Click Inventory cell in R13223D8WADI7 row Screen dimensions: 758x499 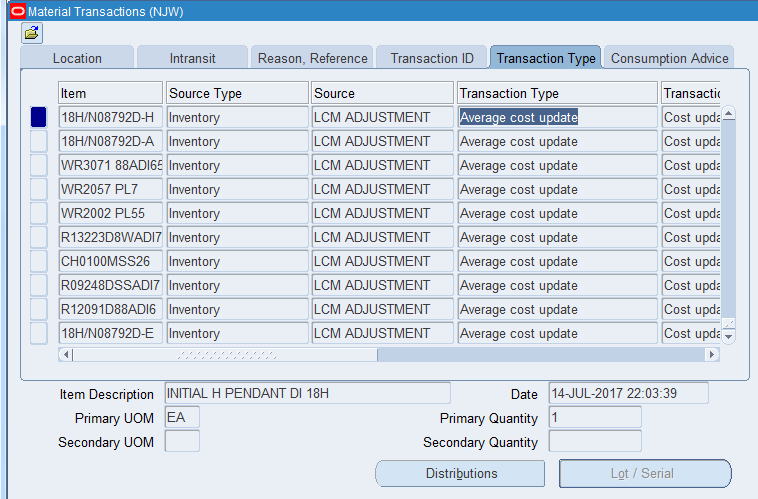(x=237, y=237)
